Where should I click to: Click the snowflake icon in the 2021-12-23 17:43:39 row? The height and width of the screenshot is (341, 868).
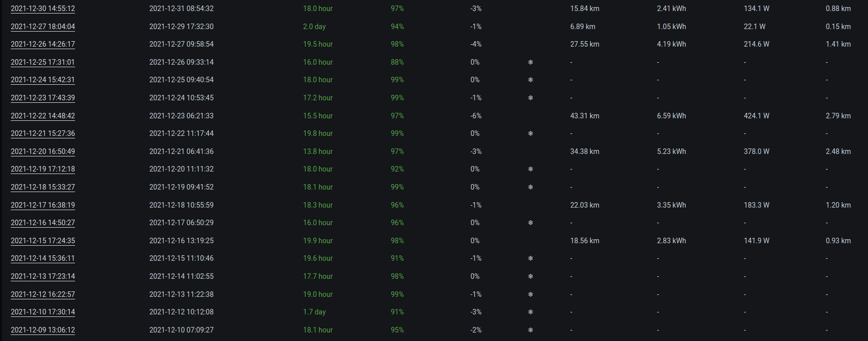point(531,98)
